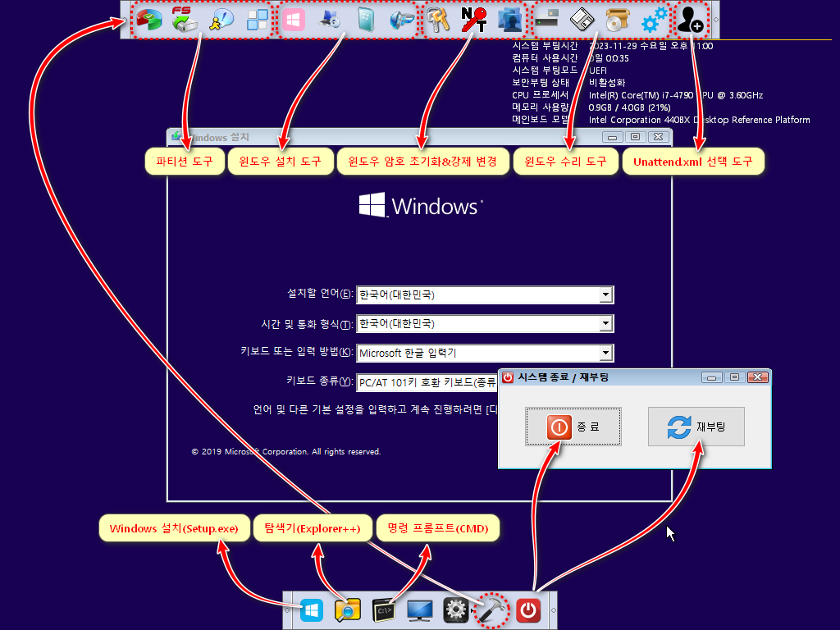Click the Windows logo in setup window
Viewport: 840px width, 630px height.
(x=421, y=206)
